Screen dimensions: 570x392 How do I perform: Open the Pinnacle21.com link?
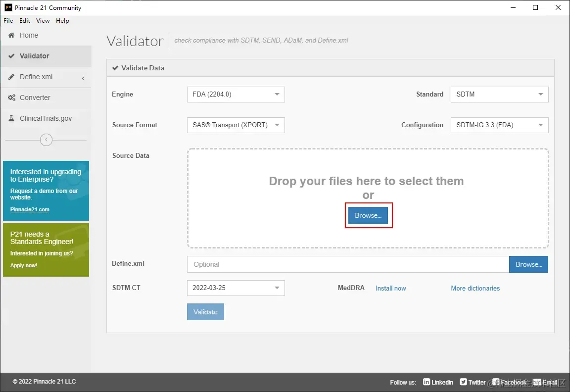(x=30, y=209)
